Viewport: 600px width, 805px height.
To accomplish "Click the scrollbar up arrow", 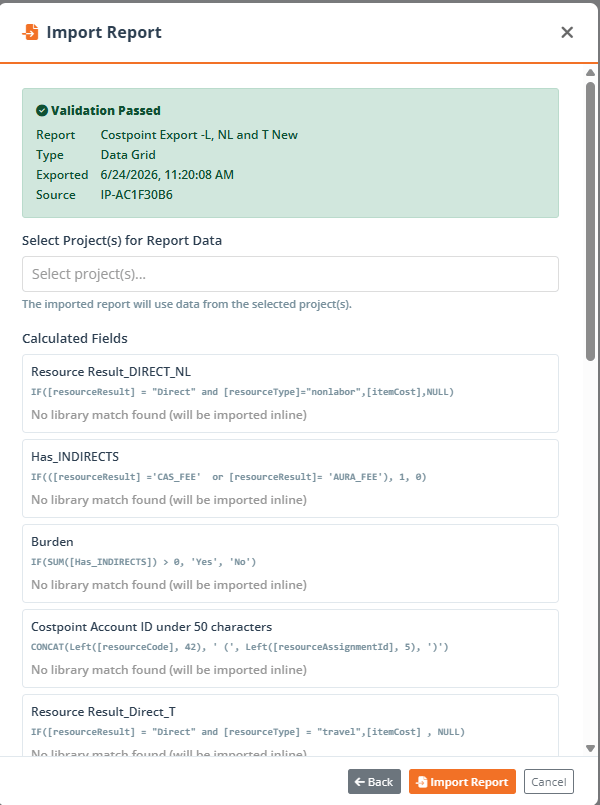I will 590,73.
